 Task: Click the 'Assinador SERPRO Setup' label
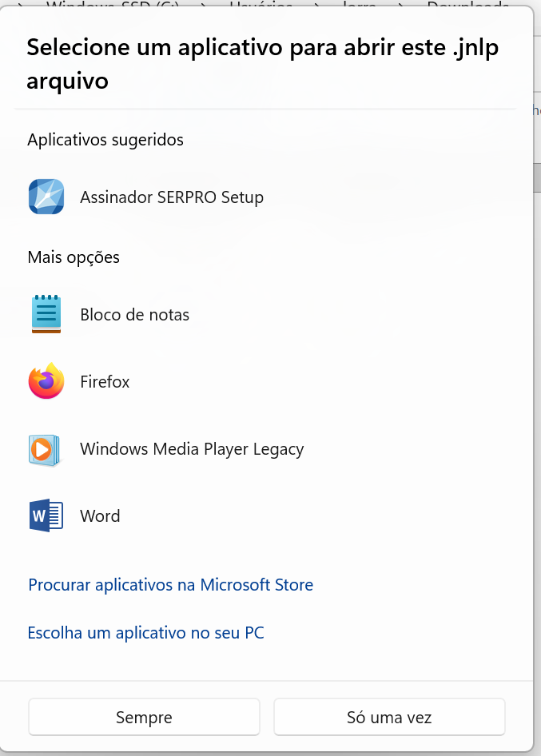pyautogui.click(x=172, y=197)
